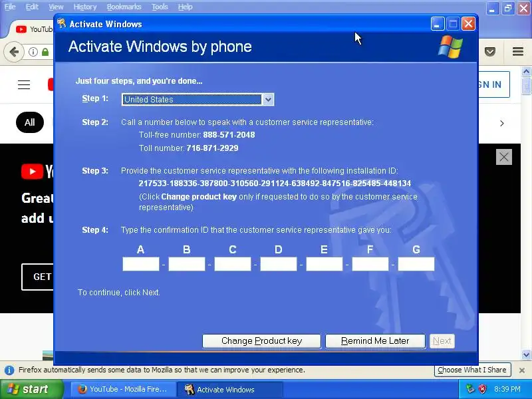
Task: Open the Firefox hamburger menu
Action: point(518,52)
